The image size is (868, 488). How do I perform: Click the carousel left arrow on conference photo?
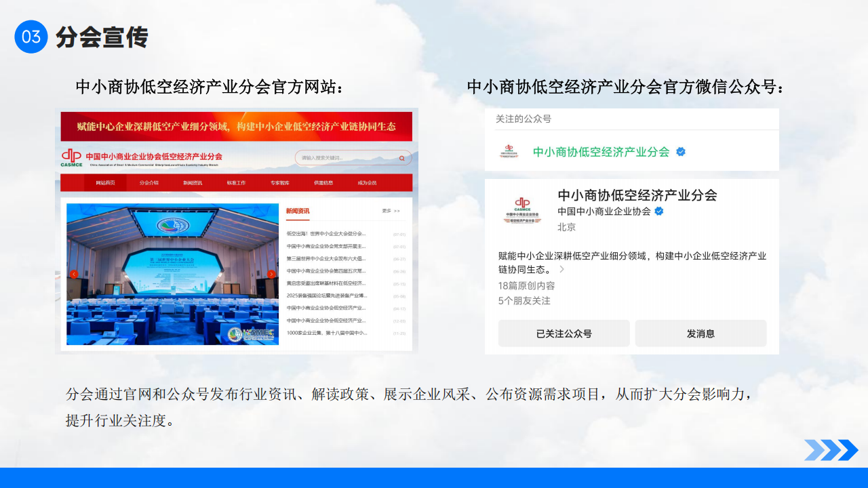tap(74, 274)
